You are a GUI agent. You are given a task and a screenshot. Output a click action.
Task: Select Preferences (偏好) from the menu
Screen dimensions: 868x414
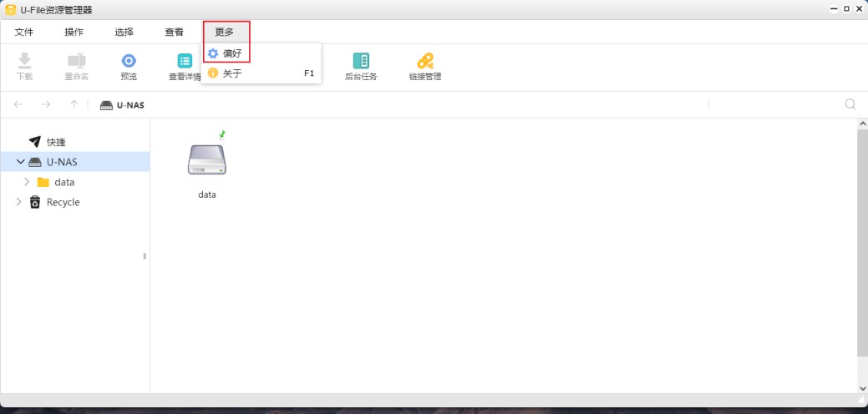coord(231,53)
